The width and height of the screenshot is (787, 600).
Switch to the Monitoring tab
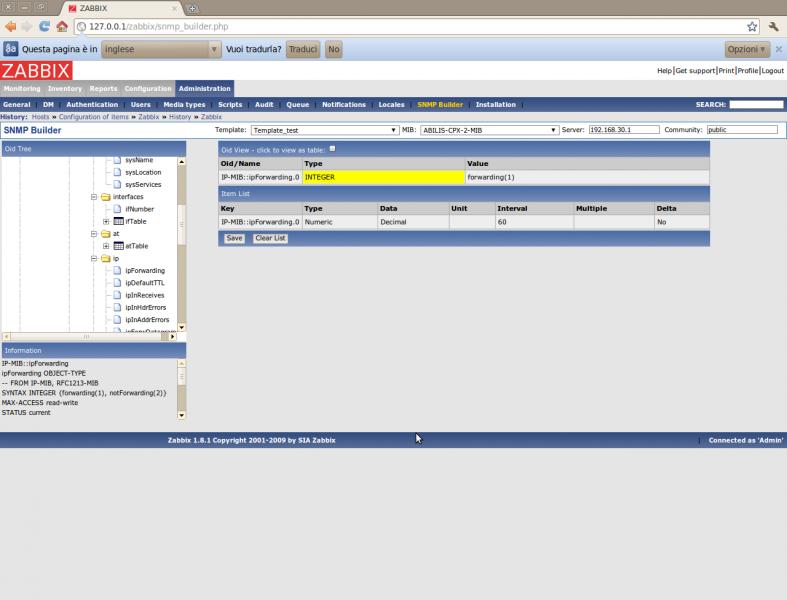click(x=22, y=89)
